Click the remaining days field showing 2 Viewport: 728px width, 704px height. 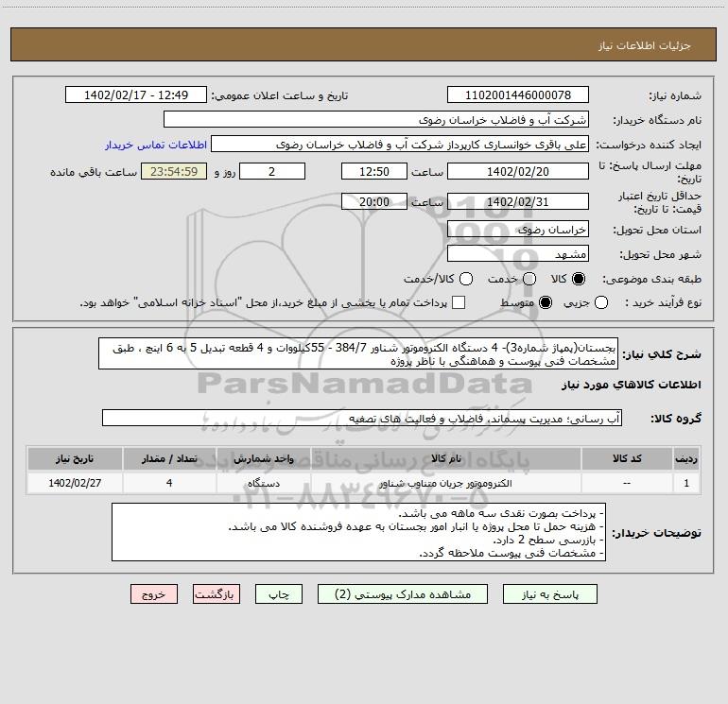tap(272, 171)
